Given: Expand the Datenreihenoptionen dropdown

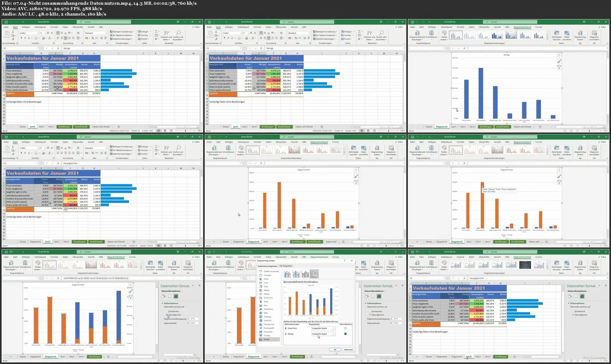Looking at the screenshot, I should point(182,291).
